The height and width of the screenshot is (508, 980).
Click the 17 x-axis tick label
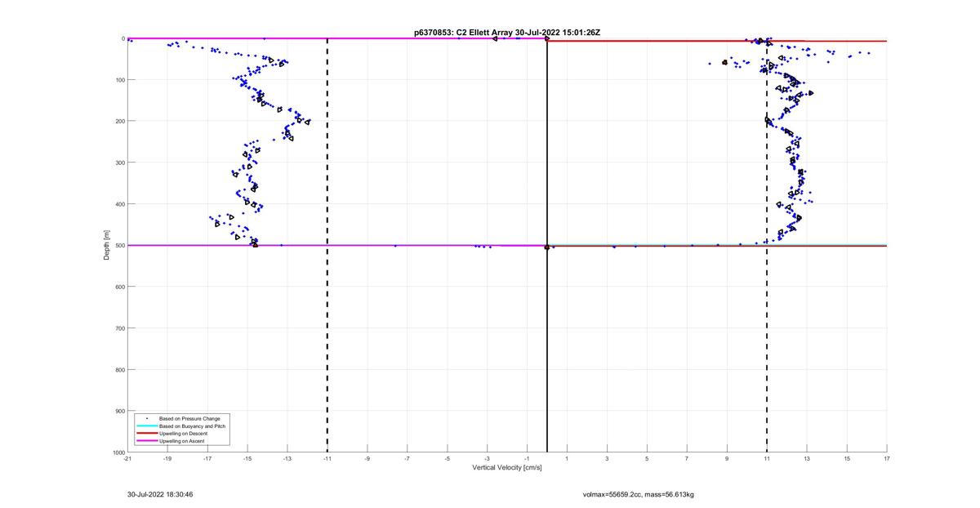[887, 458]
